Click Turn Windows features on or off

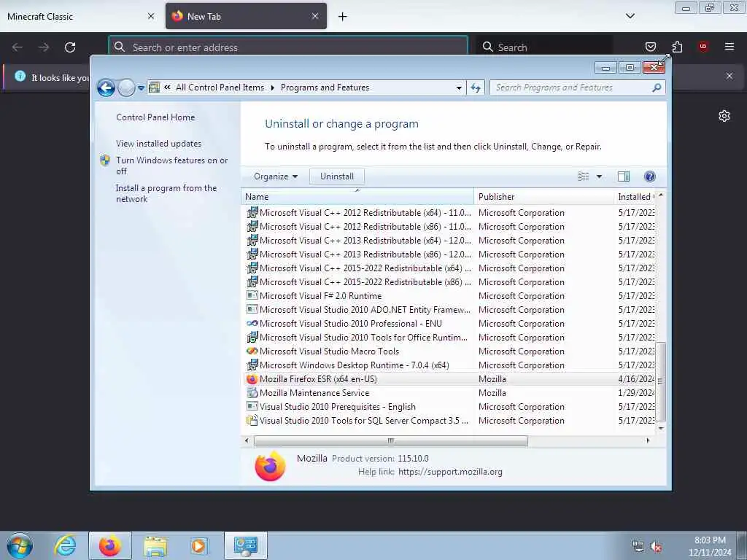pyautogui.click(x=172, y=166)
